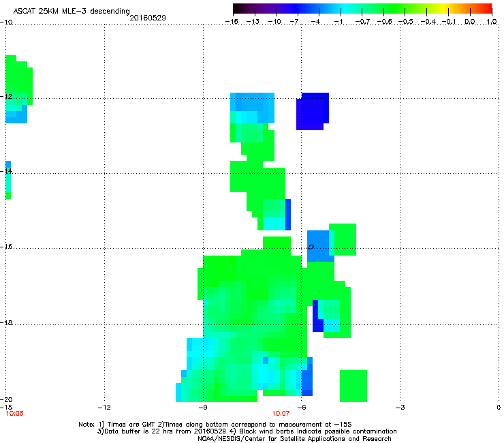This screenshot has height=443, width=504.
Task: Click the longitude axis label '-9'
Action: [202, 408]
